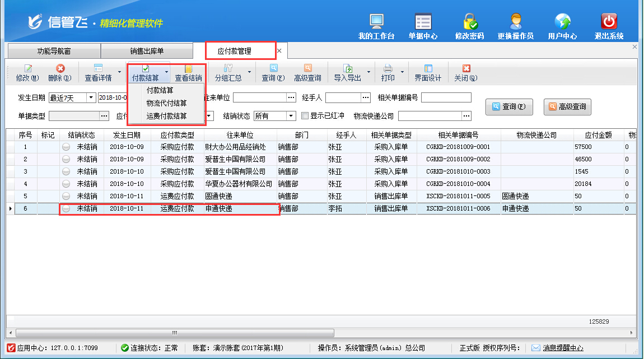The width and height of the screenshot is (644, 359).
Task: Click 界面设计 toolbar icon
Action: (428, 73)
